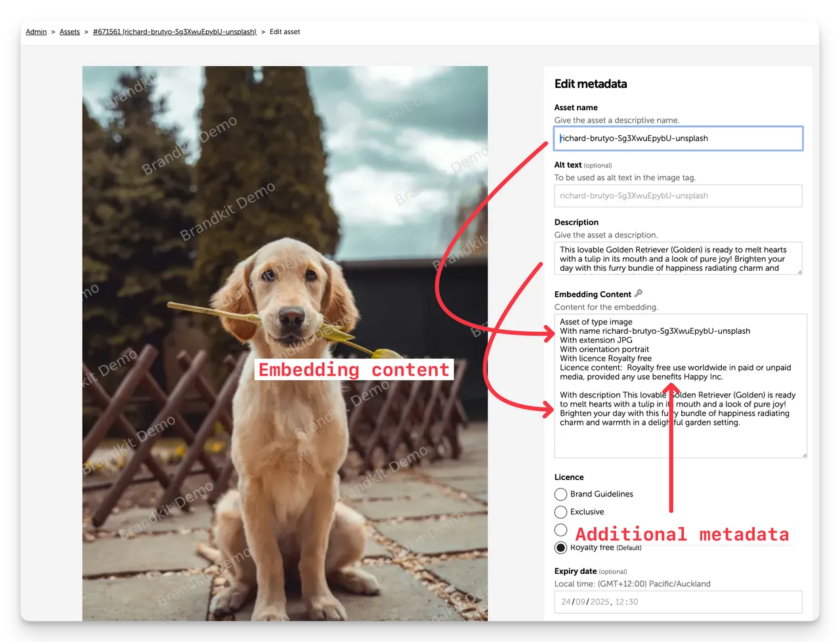This screenshot has width=840, height=642.
Task: Select the Exclusive licence radio button
Action: coord(560,512)
